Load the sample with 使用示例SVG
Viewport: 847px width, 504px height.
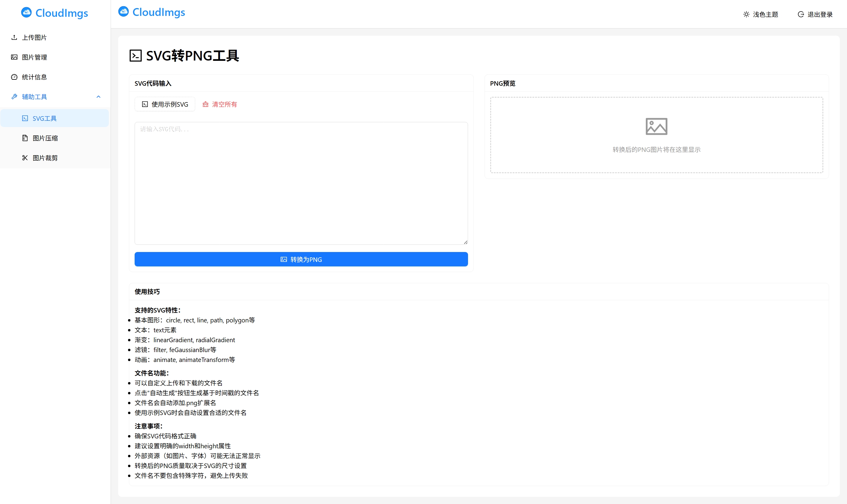(165, 104)
